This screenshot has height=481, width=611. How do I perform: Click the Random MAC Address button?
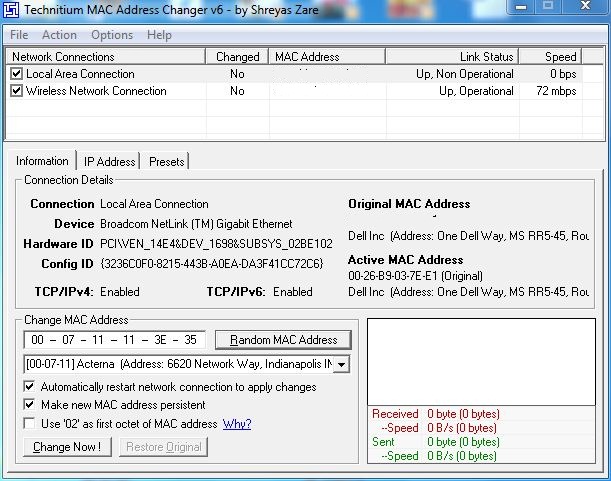283,340
